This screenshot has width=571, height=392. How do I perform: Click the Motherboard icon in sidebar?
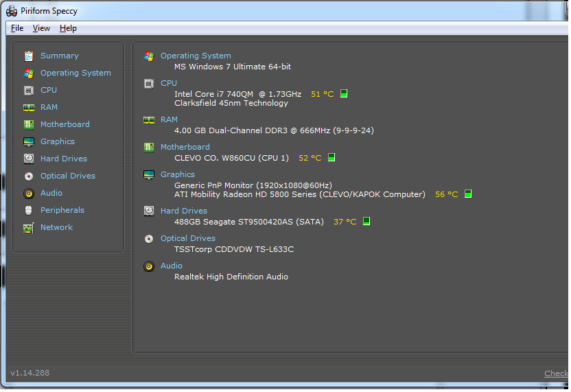click(29, 124)
